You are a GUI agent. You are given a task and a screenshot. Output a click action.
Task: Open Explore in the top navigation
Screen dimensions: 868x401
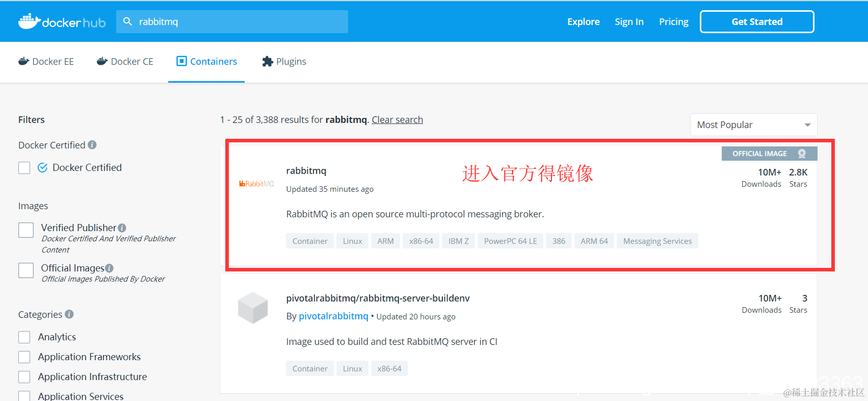(584, 21)
